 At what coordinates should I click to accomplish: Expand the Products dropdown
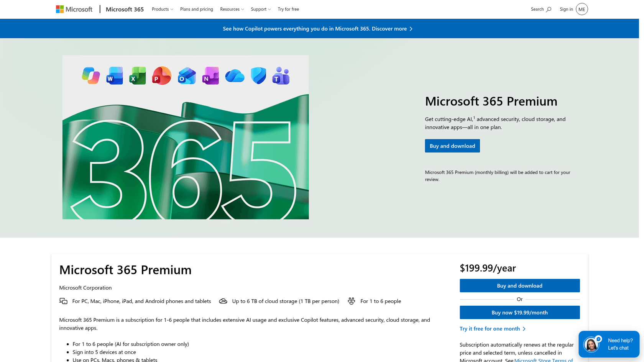pyautogui.click(x=163, y=9)
